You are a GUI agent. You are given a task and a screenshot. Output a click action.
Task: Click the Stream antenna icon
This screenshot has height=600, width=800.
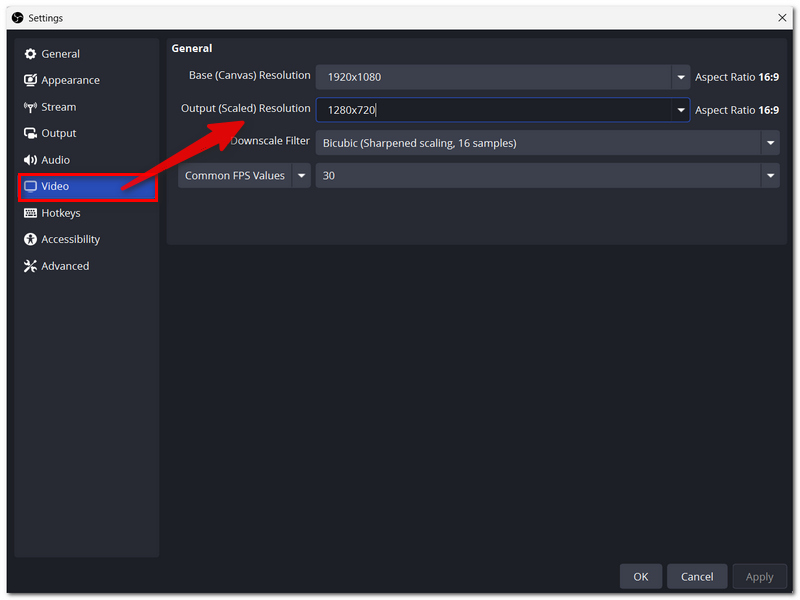[31, 107]
